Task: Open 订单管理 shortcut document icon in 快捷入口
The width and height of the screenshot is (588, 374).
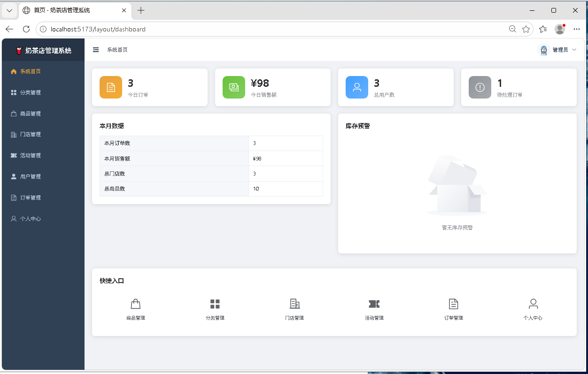Action: coord(454,304)
